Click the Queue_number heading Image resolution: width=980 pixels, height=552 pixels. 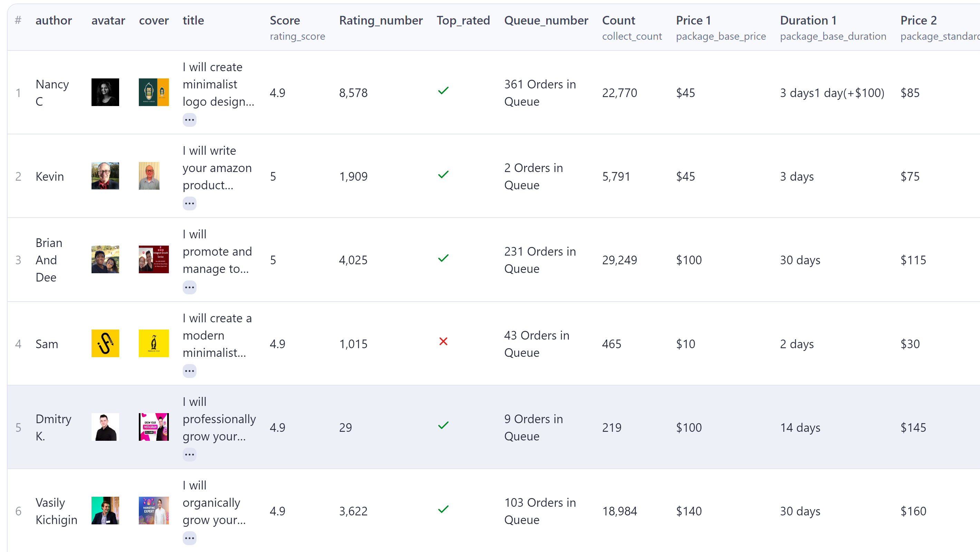(546, 20)
